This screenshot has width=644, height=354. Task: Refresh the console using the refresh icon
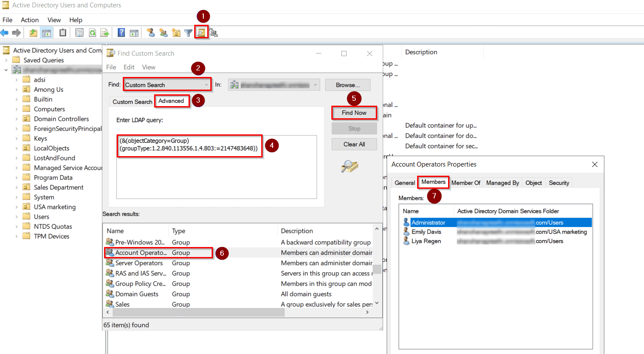(x=93, y=33)
